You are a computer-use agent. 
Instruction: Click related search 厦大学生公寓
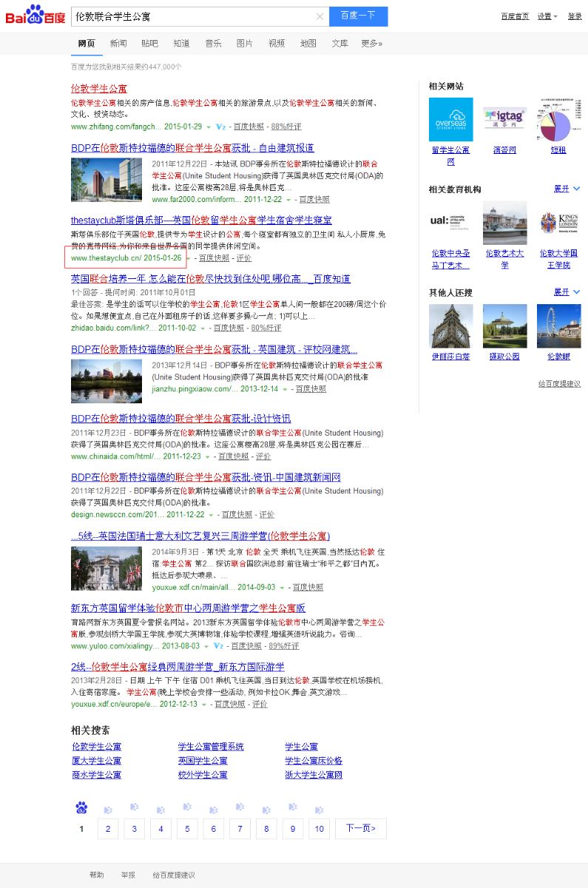[x=97, y=761]
